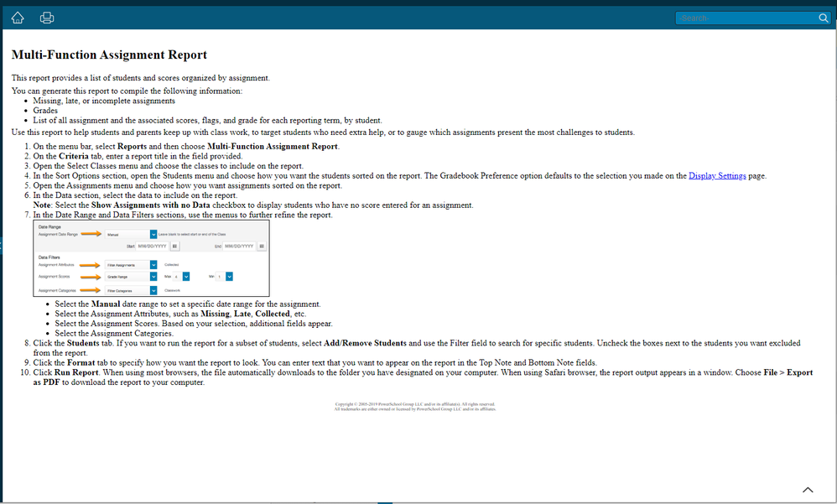Screen dimensions: 837x504
Task: Open the Filter Categories dropdown
Action: (x=153, y=290)
